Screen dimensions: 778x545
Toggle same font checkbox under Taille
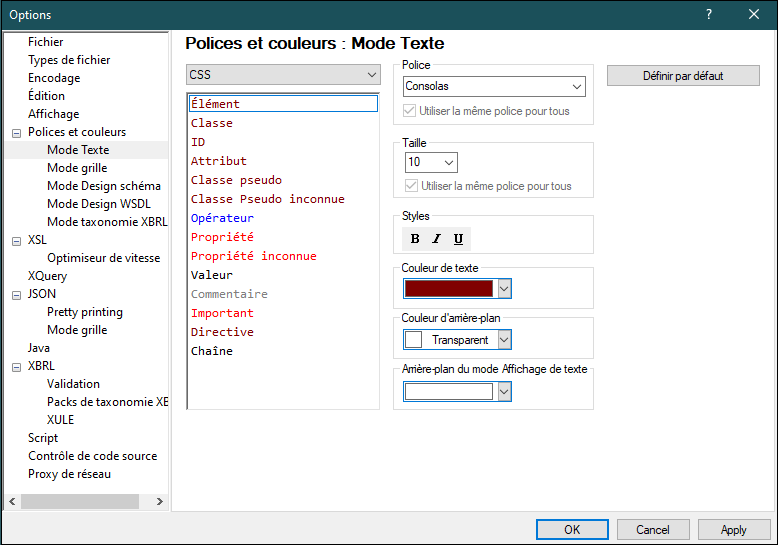click(410, 186)
